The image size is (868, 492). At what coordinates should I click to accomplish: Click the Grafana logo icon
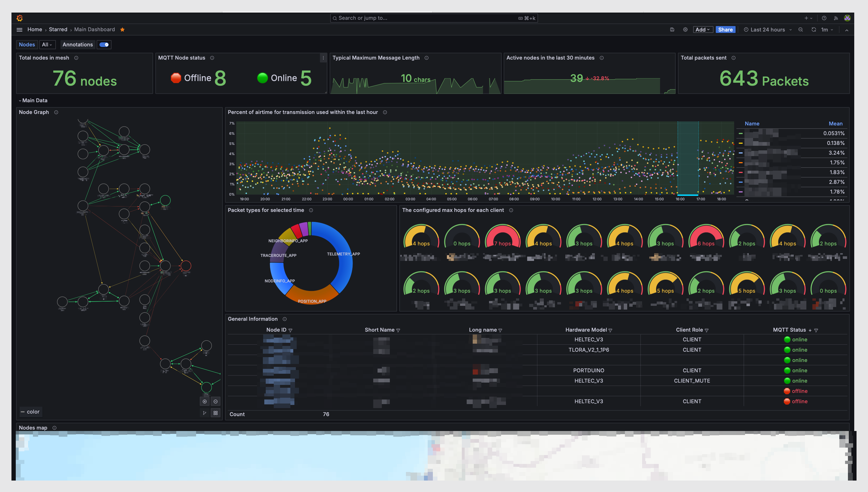tap(19, 18)
